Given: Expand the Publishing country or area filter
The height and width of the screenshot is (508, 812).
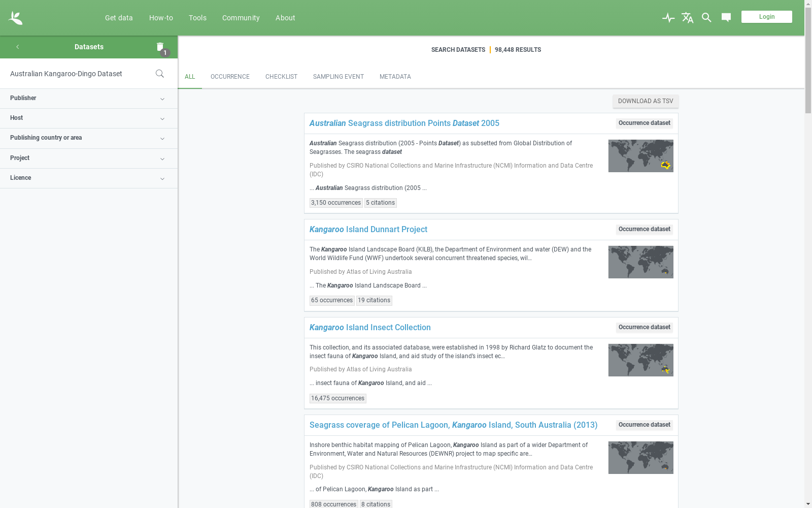Looking at the screenshot, I should 89,138.
